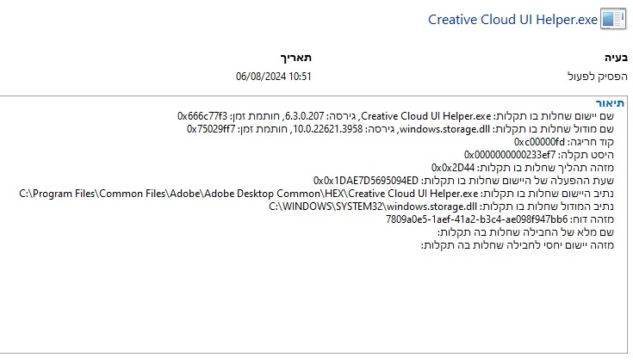Screen dimensions: 633x364
Task: Click the start time 0x0x1DAE7D5695094ED
Action: pos(366,181)
